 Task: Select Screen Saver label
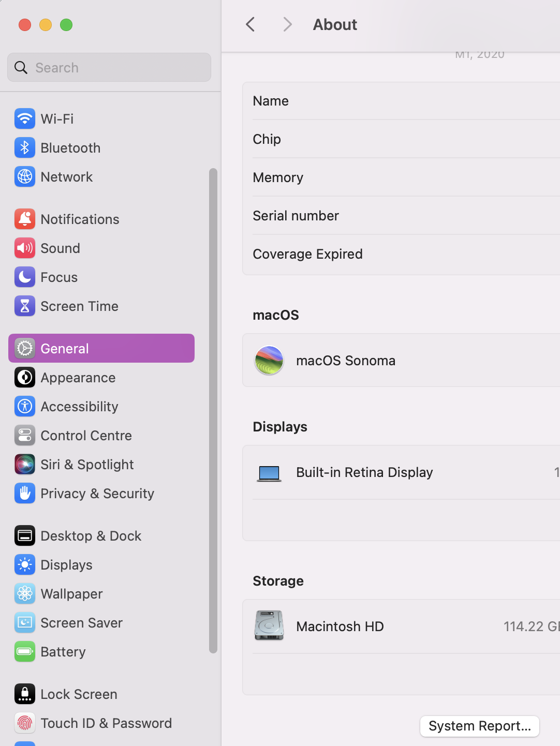coord(82,623)
